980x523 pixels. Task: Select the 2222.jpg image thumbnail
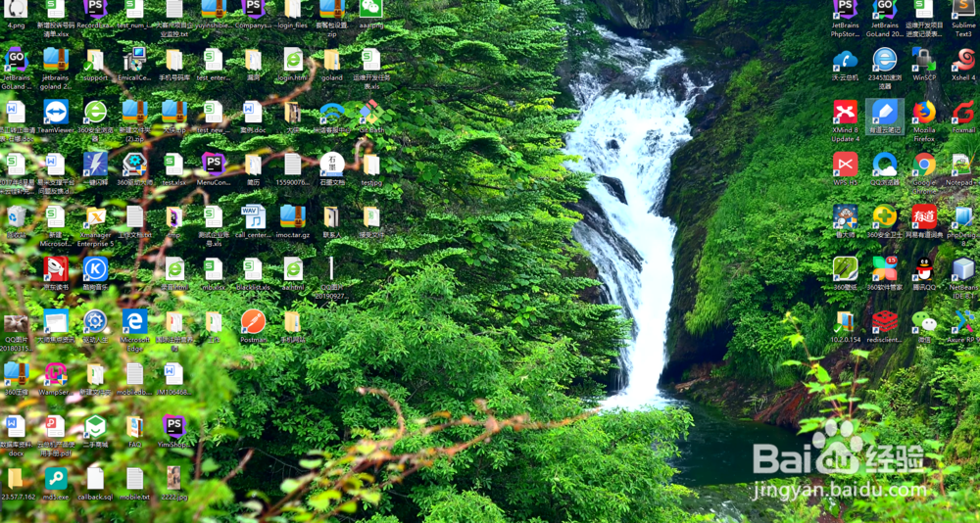(x=173, y=478)
